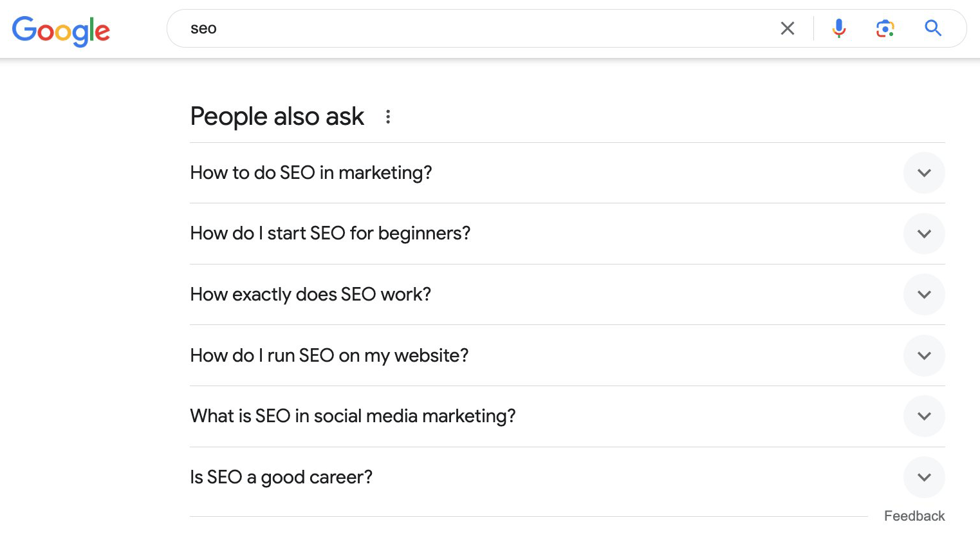
Task: Click the magnifying glass search button
Action: 932,28
